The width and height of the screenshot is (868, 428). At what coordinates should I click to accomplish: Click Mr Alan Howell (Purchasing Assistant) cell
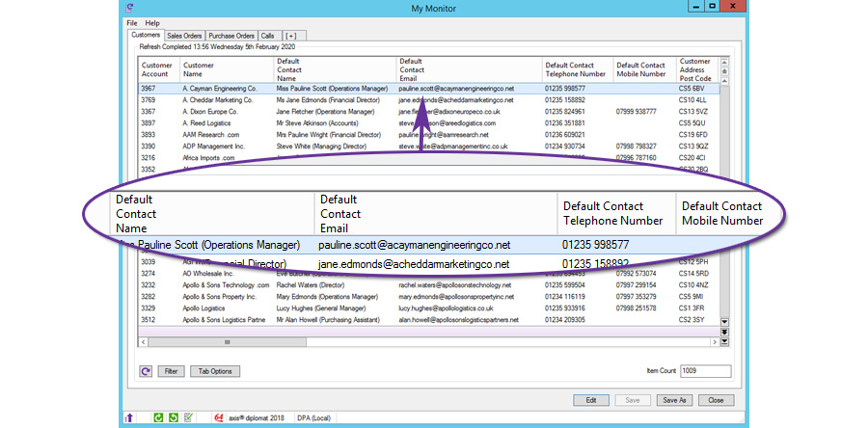point(328,320)
